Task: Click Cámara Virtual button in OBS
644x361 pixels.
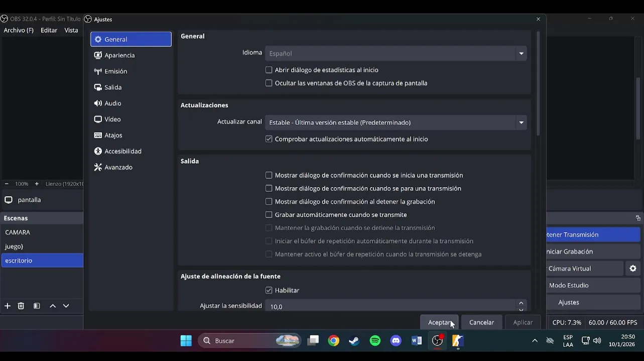Action: [585, 269]
